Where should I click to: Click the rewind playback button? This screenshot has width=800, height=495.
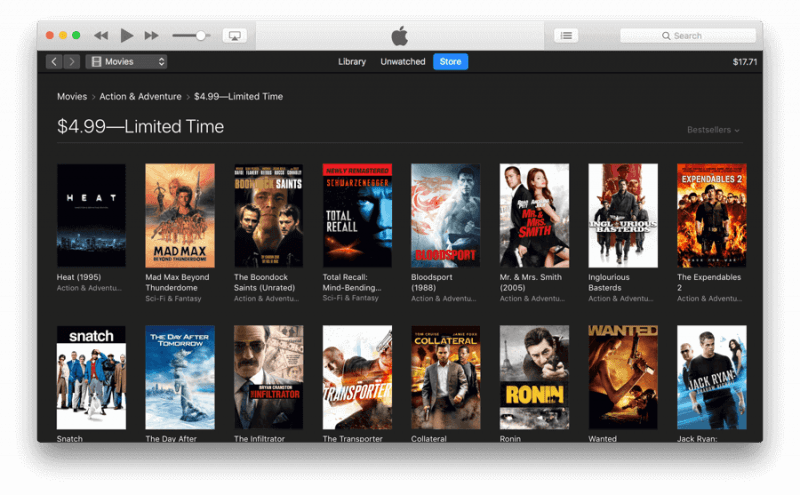click(101, 35)
